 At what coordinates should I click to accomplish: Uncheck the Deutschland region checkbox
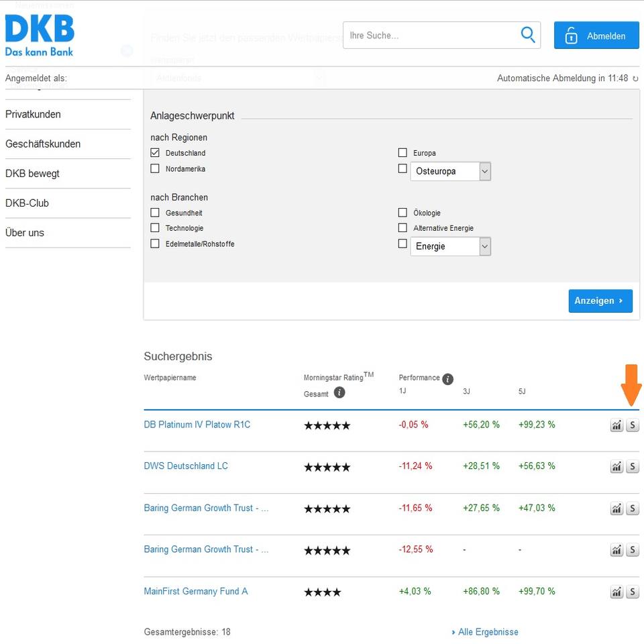tap(155, 152)
